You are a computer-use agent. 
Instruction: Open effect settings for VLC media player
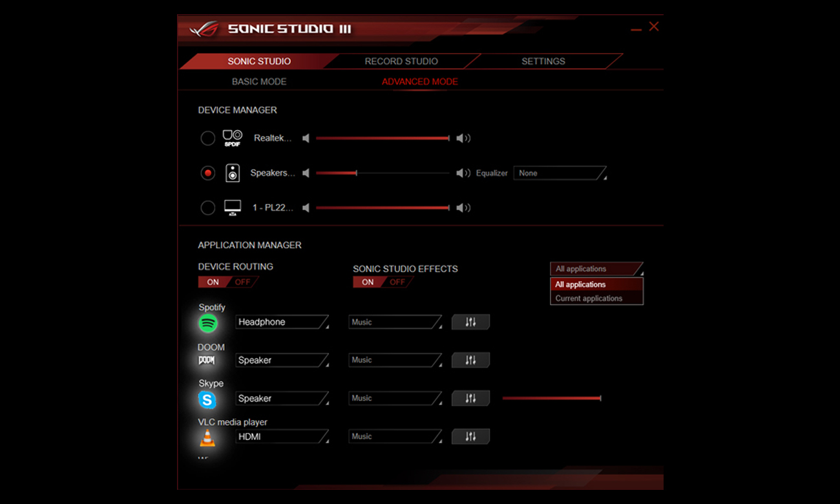coord(470,437)
